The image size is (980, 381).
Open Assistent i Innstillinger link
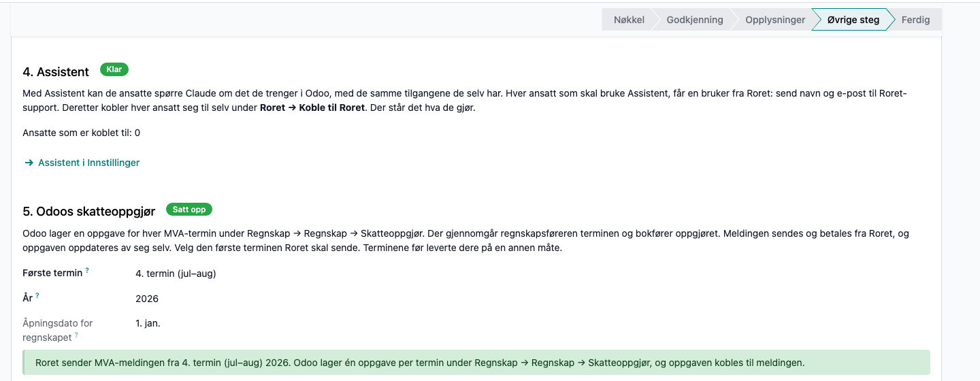pos(88,163)
